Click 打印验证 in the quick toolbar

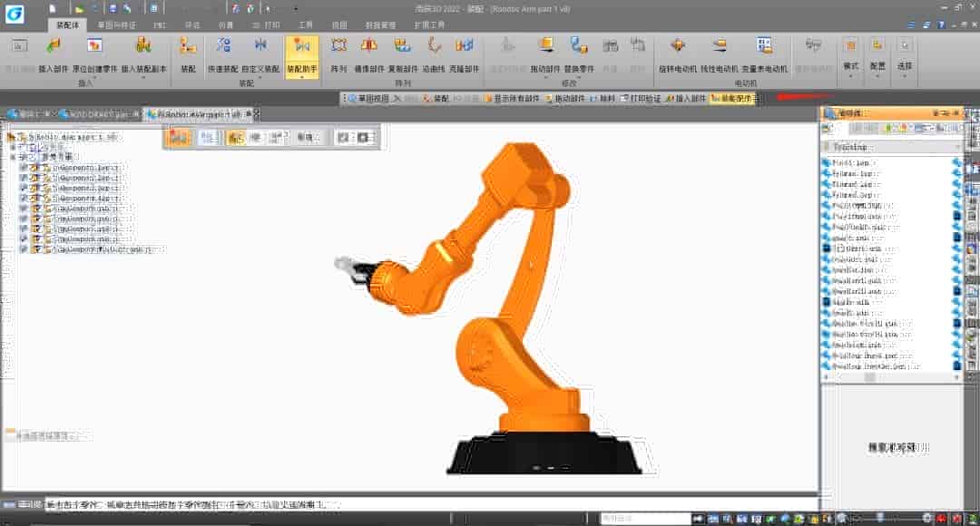640,98
